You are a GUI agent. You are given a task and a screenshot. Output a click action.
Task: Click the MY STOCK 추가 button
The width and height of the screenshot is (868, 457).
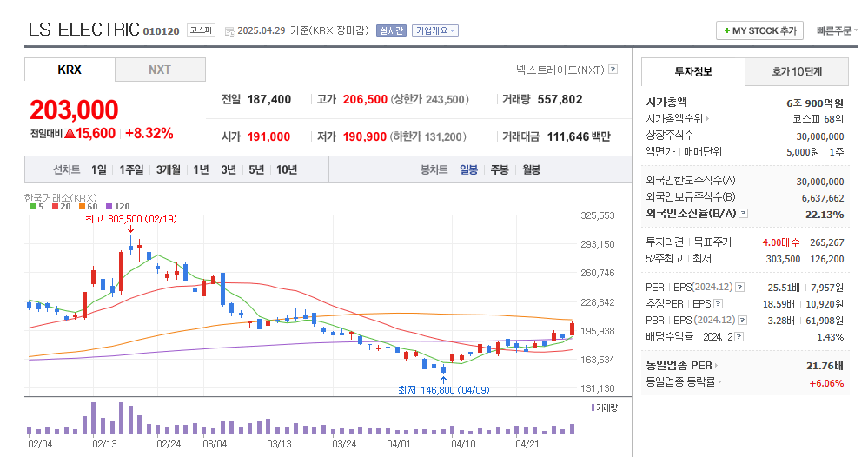pos(759,31)
